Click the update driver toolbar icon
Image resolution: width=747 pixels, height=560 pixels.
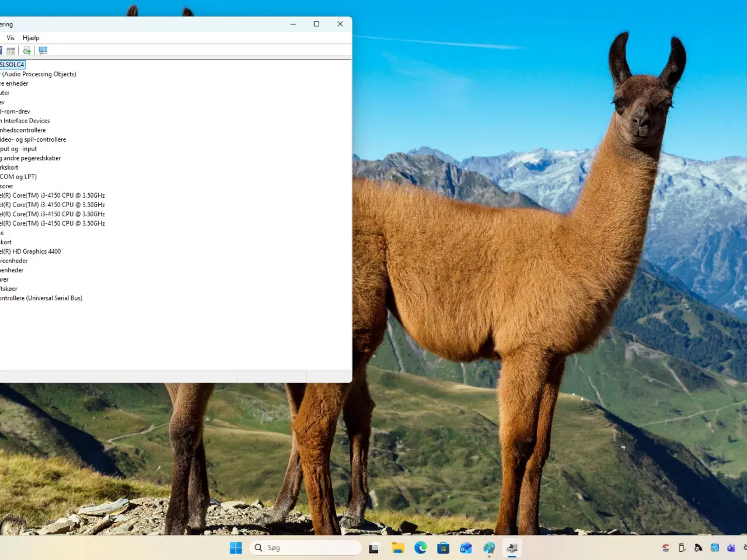coord(27,51)
